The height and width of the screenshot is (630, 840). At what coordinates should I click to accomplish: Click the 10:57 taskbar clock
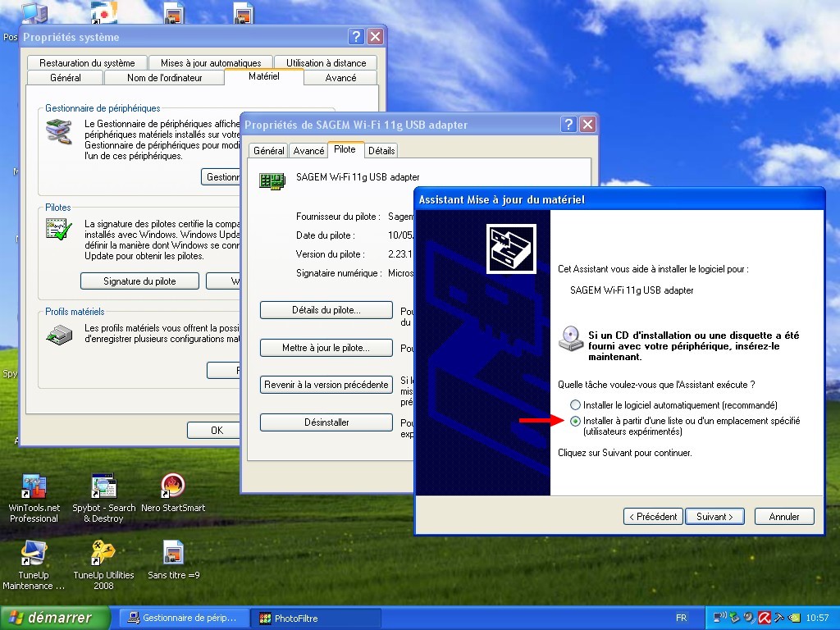coord(817,618)
